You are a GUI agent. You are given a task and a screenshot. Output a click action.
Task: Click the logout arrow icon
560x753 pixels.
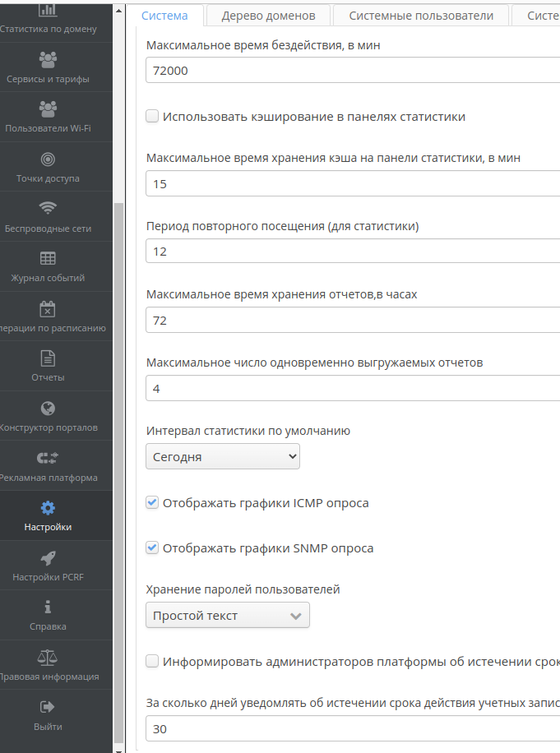tap(48, 707)
